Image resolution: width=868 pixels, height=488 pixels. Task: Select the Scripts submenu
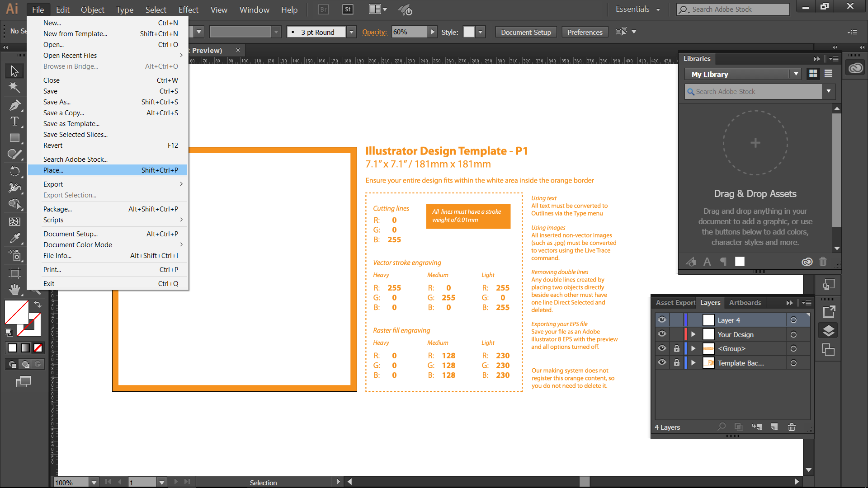pyautogui.click(x=53, y=220)
